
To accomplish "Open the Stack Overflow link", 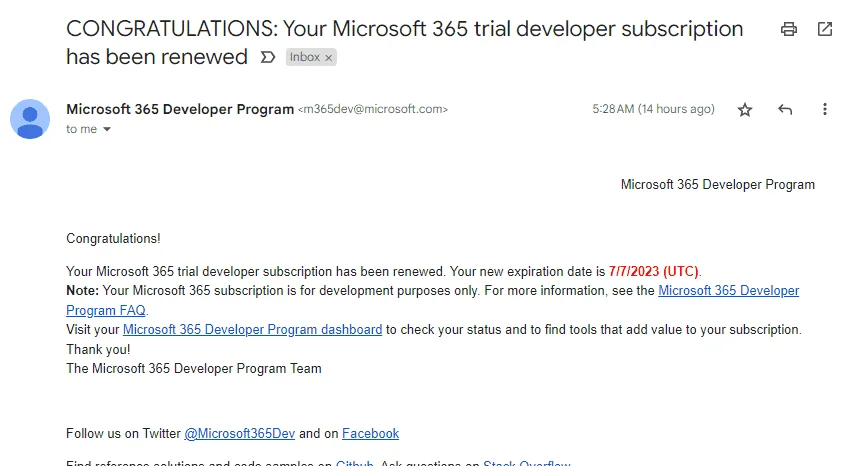I will (x=526, y=463).
